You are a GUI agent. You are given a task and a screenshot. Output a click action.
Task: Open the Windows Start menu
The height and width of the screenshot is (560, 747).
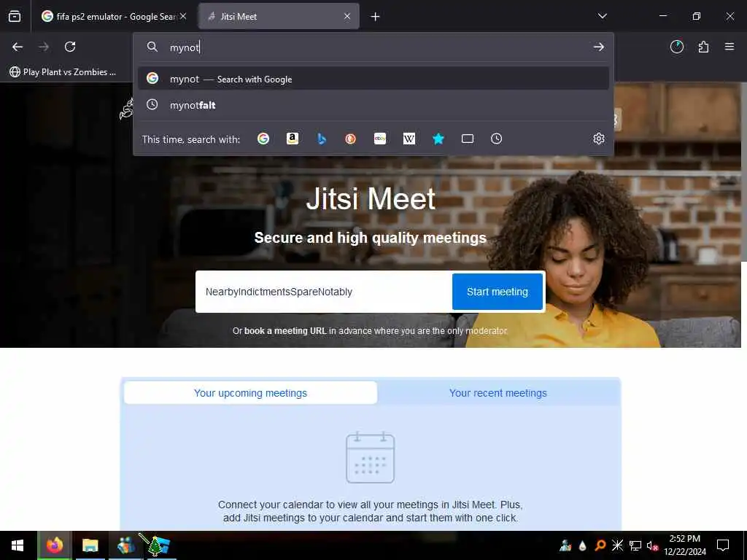coord(18,545)
